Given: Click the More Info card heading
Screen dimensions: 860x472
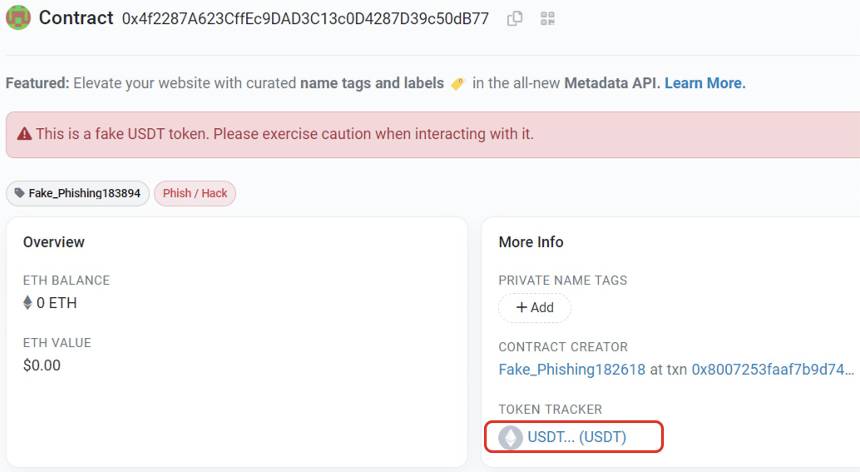Looking at the screenshot, I should pyautogui.click(x=531, y=242).
